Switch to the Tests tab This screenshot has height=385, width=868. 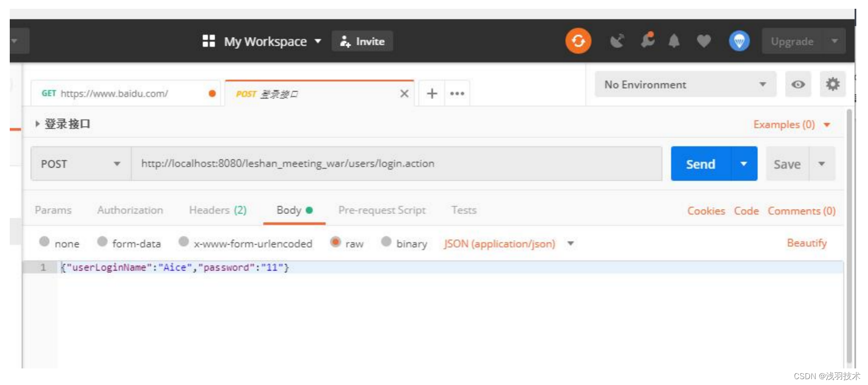coord(464,210)
